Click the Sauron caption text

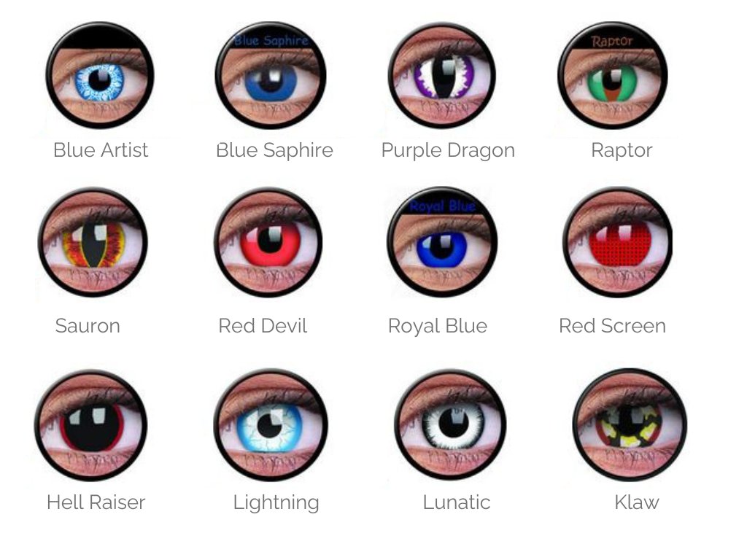coord(88,326)
